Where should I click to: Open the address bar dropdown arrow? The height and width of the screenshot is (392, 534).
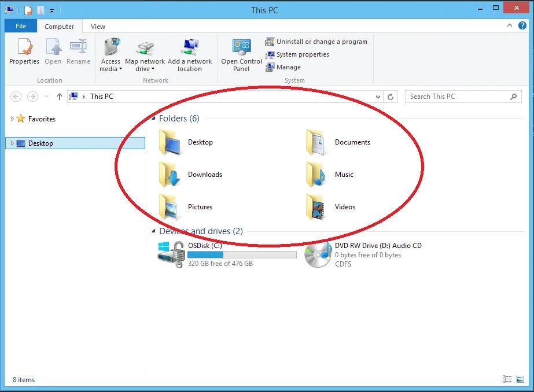pos(377,97)
